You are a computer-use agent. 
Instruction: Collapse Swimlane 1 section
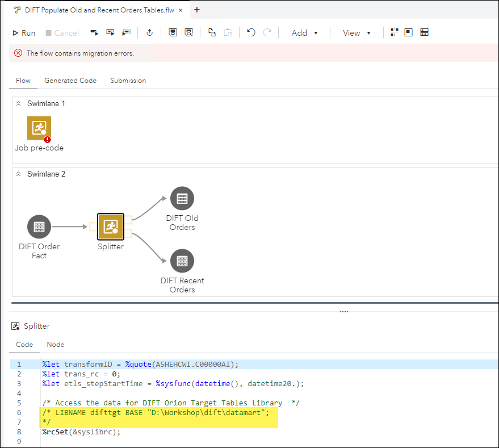point(18,104)
